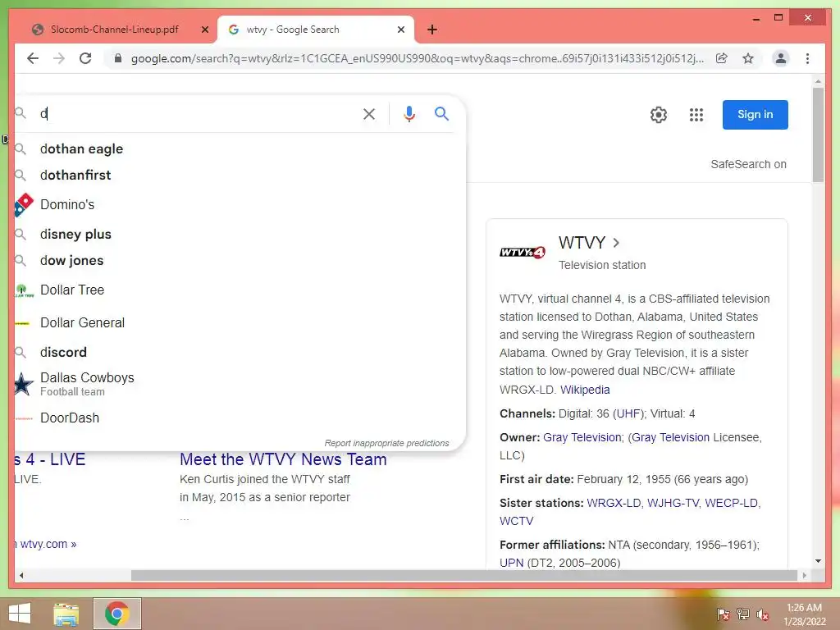Click the address bar URL
Screen dimensions: 840x630
pos(418,58)
